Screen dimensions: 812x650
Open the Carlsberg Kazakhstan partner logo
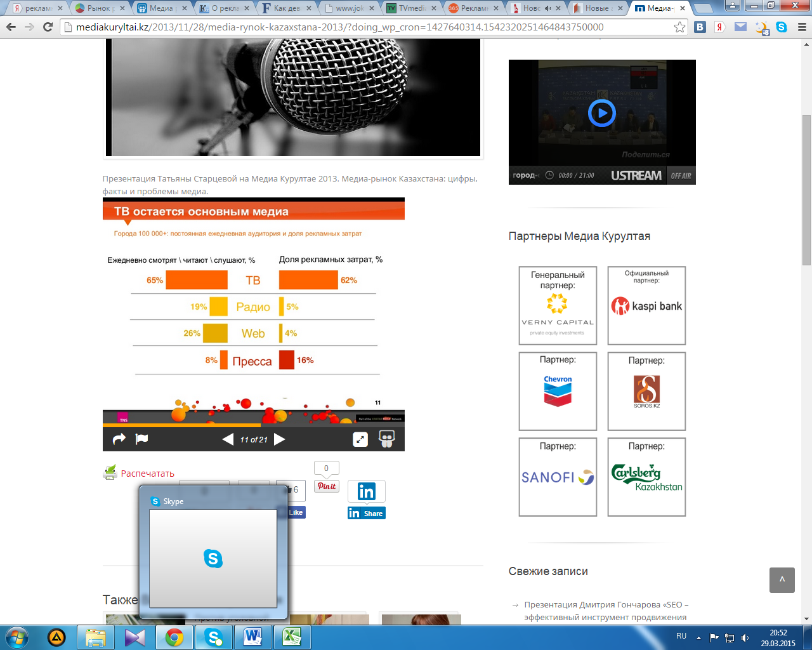[x=646, y=477]
